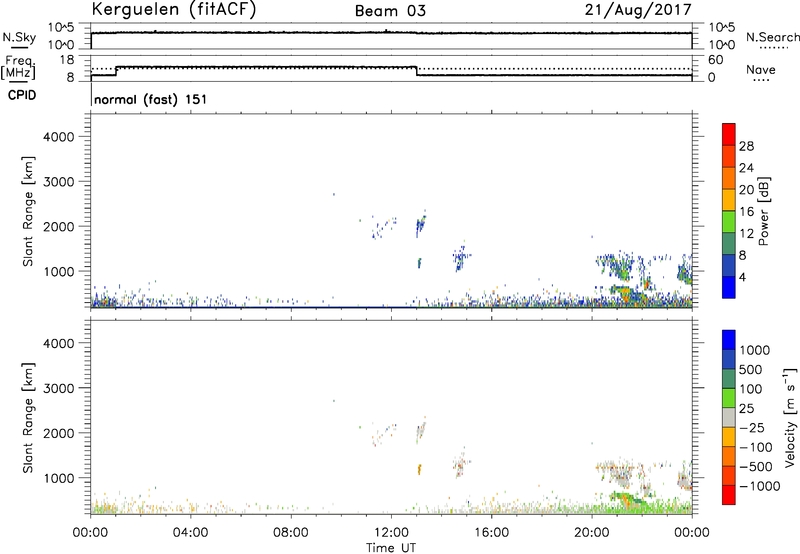Click the 'N.Search' legend label
Screen dimensions: 800x554
[772, 37]
